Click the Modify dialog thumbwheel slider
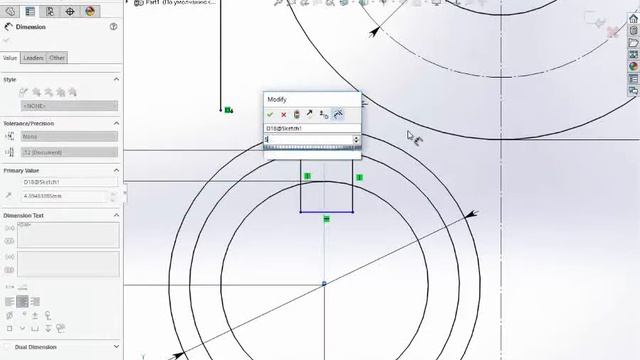This screenshot has height=360, width=640. (x=312, y=147)
